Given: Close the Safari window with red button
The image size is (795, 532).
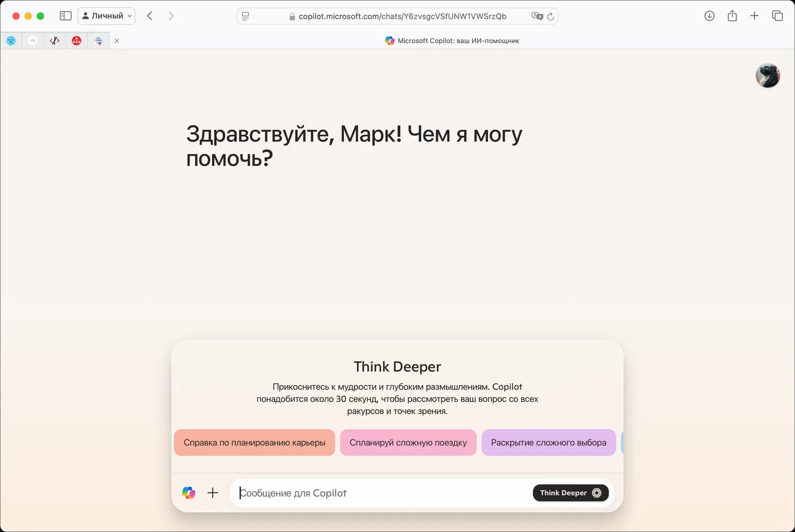Looking at the screenshot, I should coord(16,16).
